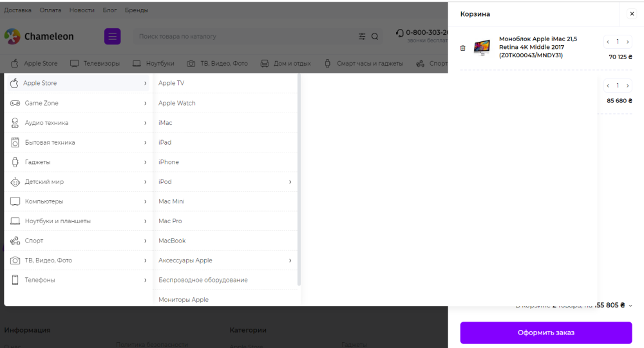Viewport: 644px width, 348px height.
Task: Select iPad submenu item
Action: [x=165, y=142]
